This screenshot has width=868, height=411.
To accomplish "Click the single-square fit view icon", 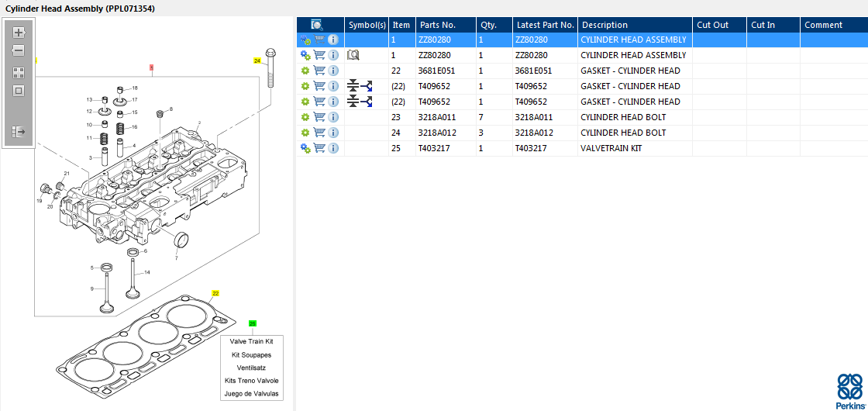I will point(19,91).
